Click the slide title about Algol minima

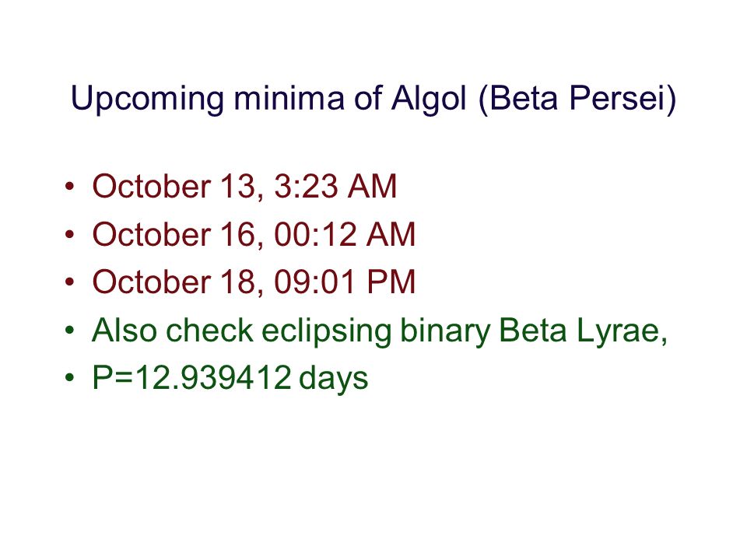click(373, 99)
